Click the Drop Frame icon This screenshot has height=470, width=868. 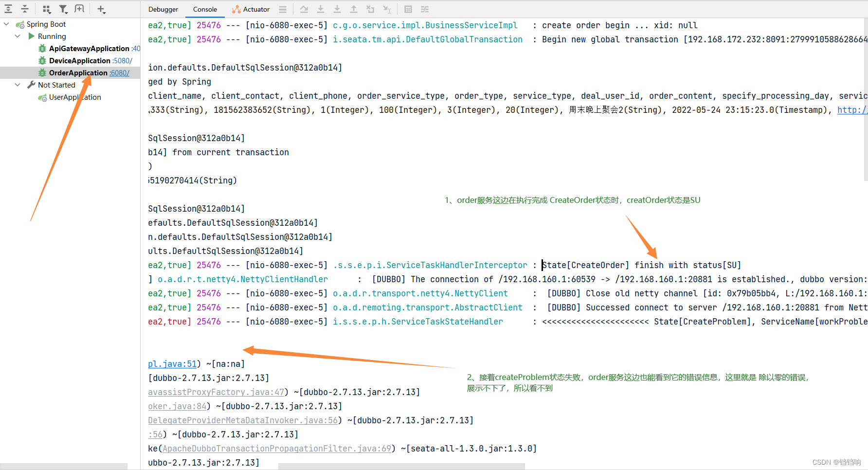point(370,9)
